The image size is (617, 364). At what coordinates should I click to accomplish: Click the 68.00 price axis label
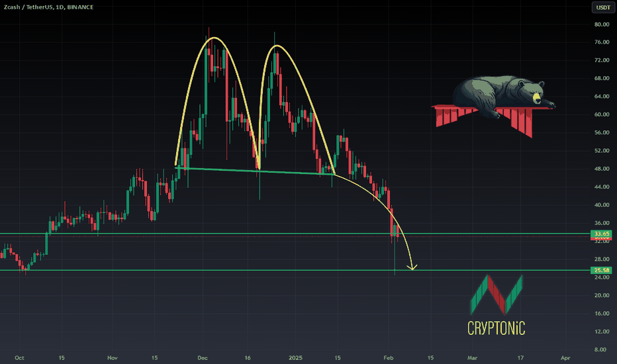pos(602,78)
